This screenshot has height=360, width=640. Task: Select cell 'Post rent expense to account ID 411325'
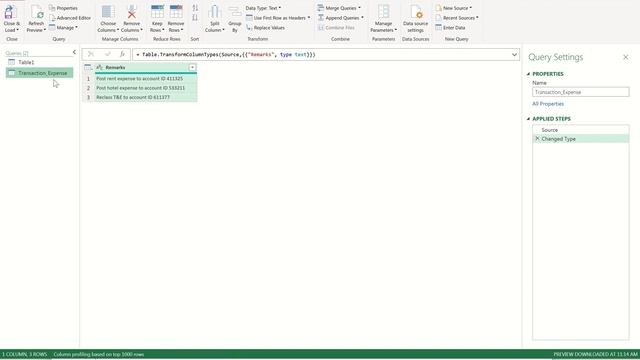(x=146, y=78)
